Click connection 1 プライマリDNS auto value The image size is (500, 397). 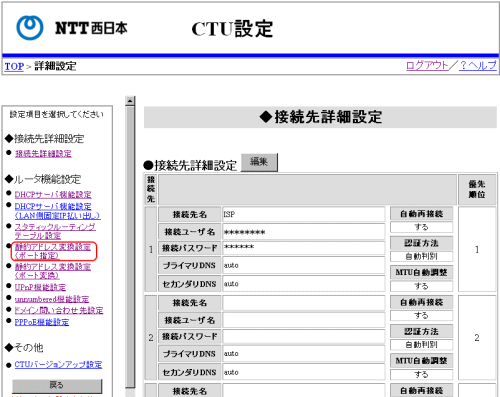(304, 265)
